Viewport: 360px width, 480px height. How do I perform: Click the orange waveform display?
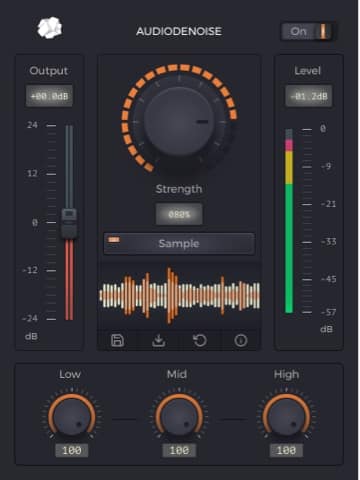tap(179, 295)
